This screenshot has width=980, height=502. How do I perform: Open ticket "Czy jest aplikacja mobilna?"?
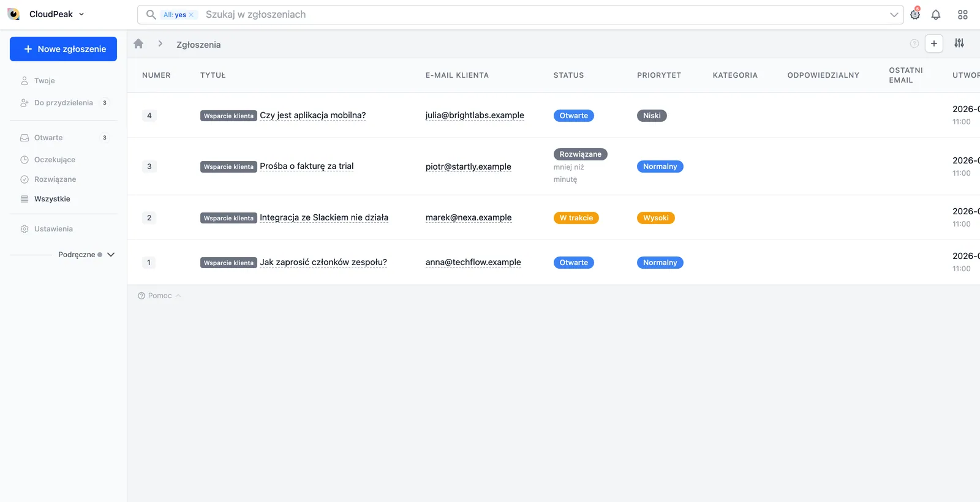[312, 115]
